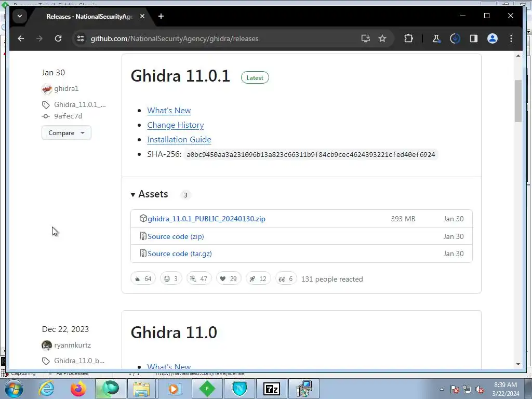The height and width of the screenshot is (399, 532).
Task: Open Windows Media Player from taskbar
Action: 174,389
